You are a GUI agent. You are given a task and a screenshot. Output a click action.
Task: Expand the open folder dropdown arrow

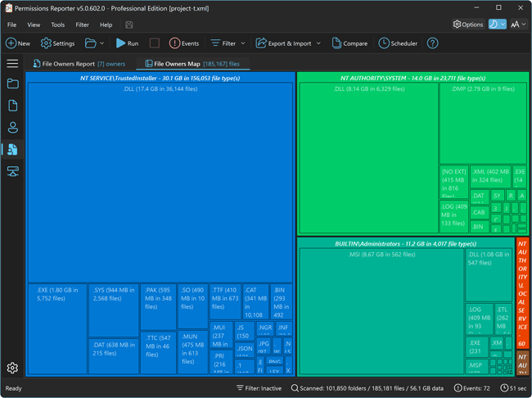[101, 43]
